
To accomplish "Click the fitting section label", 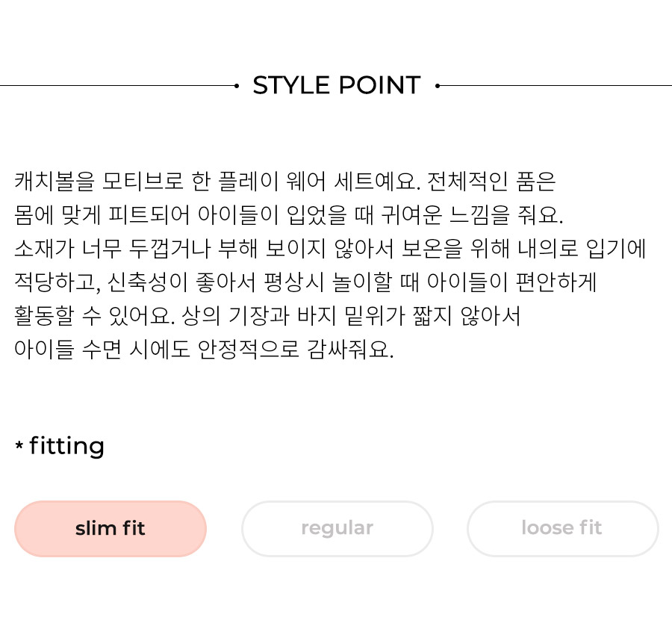I will point(67,446).
